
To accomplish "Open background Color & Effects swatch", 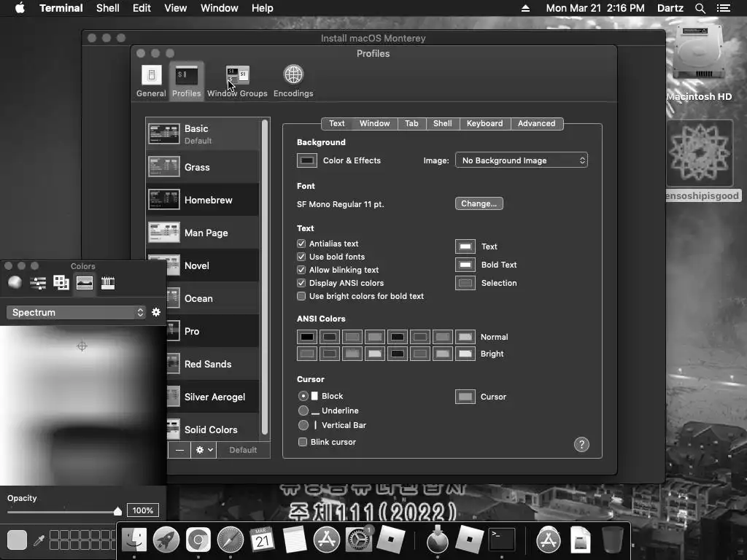I will [x=307, y=160].
